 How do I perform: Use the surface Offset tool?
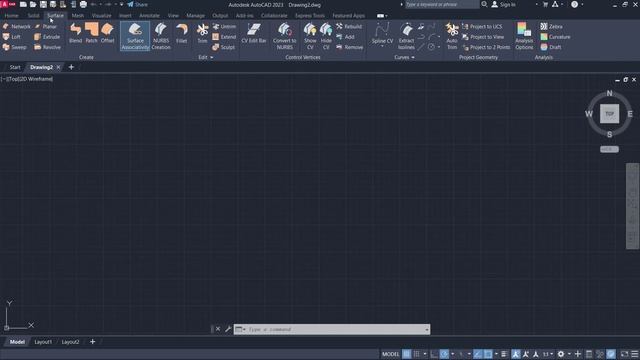107,33
